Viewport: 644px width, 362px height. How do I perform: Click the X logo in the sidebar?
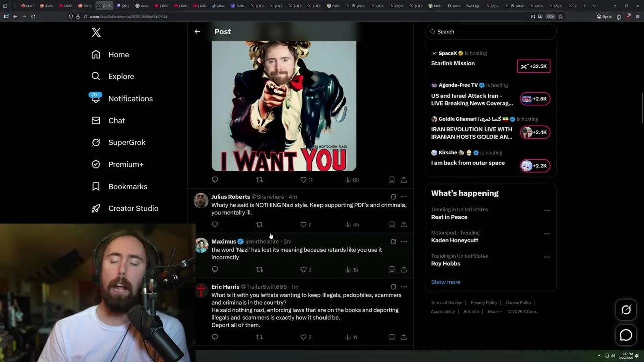96,33
